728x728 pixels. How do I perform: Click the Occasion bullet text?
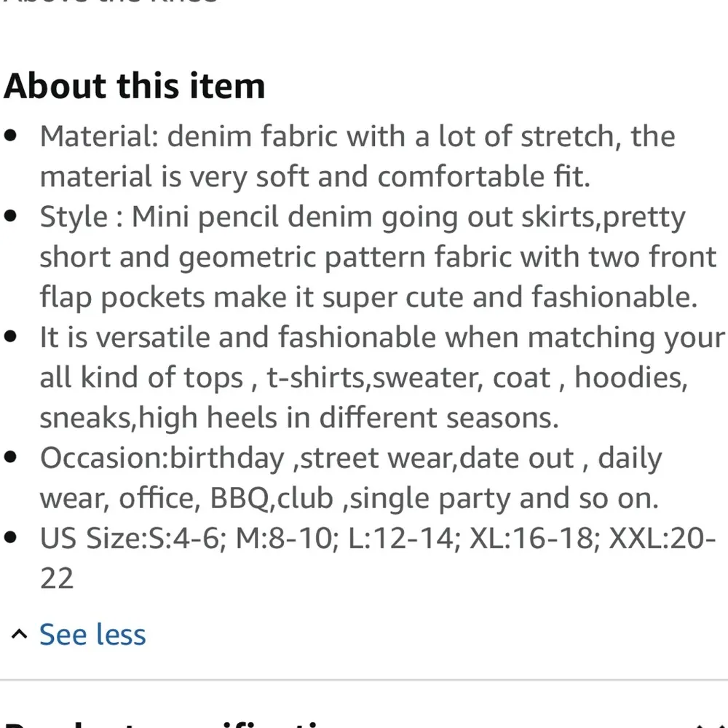click(349, 478)
